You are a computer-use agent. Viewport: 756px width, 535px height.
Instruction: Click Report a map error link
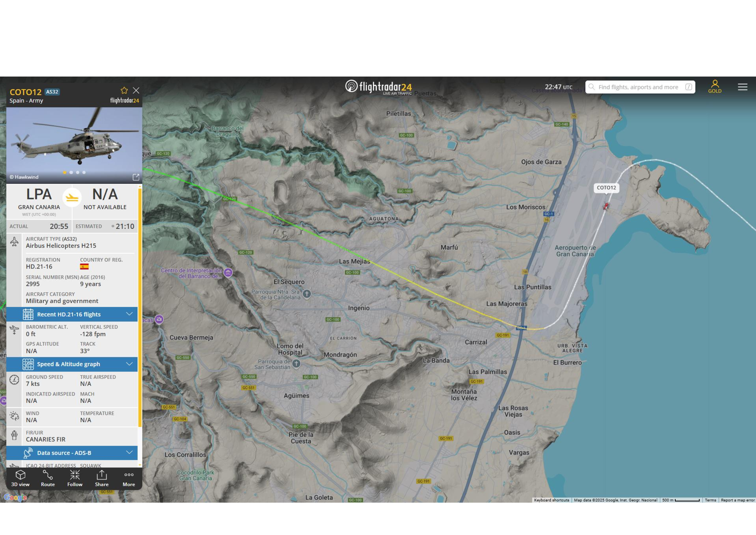click(x=737, y=500)
